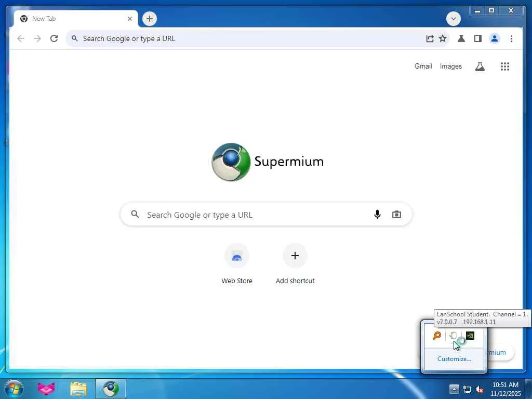Go forward using the toolbar arrow

[x=37, y=38]
